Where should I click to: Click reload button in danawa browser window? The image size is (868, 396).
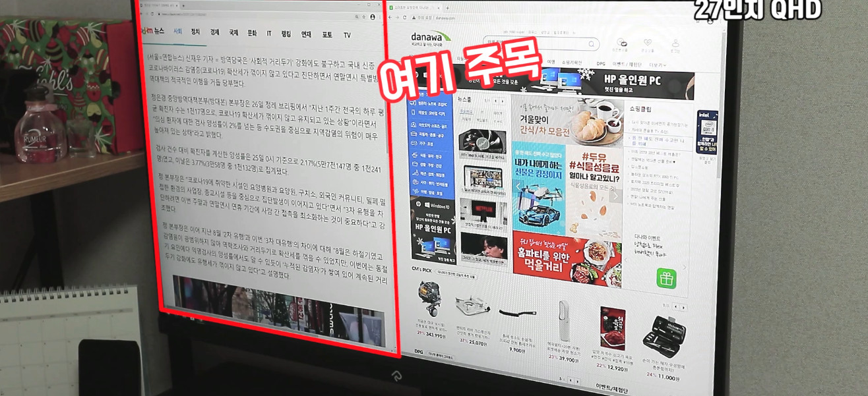[x=405, y=18]
